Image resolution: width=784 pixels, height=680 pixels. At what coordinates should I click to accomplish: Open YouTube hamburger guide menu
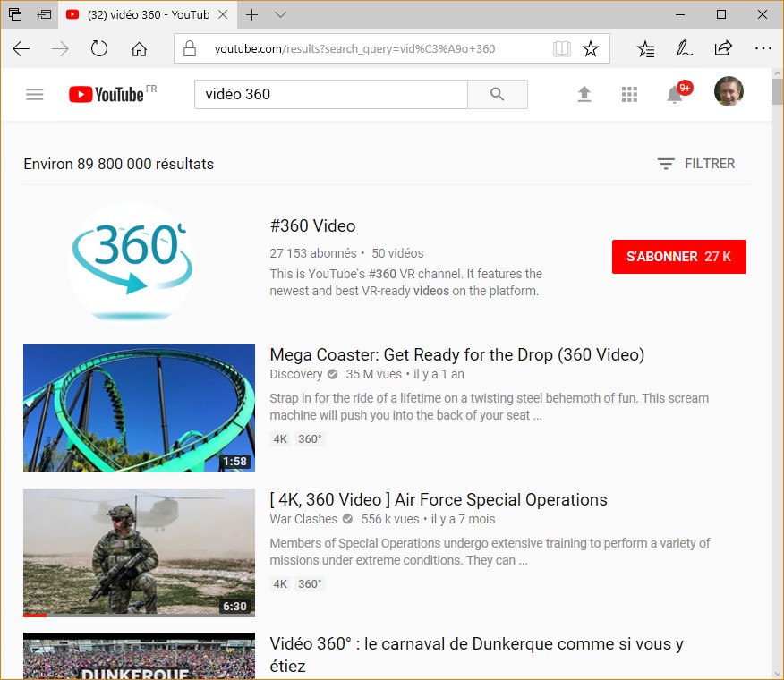35,94
